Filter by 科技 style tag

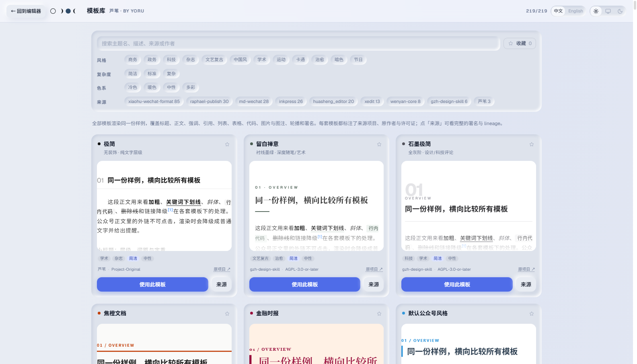[x=171, y=60]
